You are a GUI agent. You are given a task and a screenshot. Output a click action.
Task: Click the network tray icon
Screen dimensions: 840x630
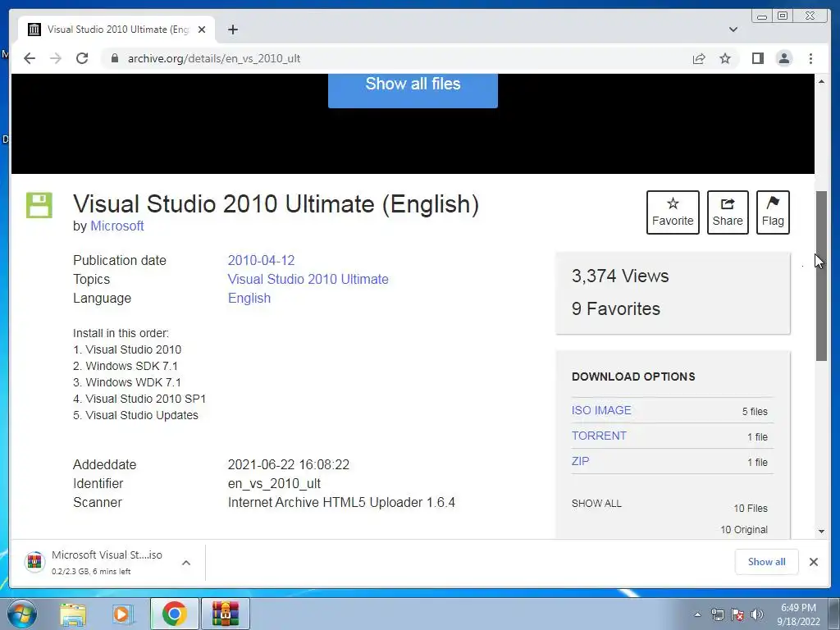tap(717, 614)
